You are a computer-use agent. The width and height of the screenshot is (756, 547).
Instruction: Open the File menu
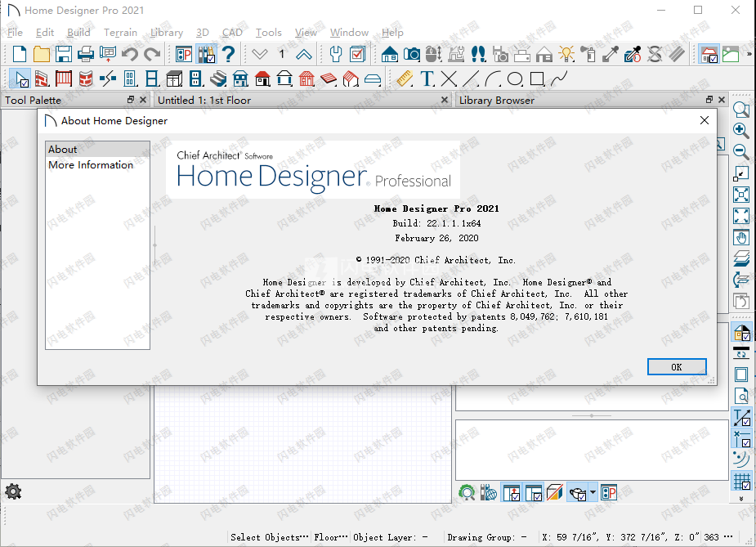pyautogui.click(x=15, y=33)
